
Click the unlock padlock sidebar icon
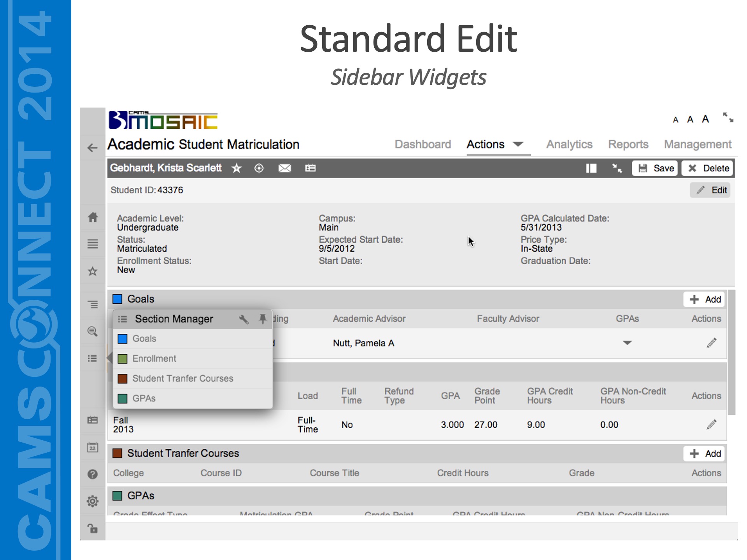pyautogui.click(x=93, y=528)
